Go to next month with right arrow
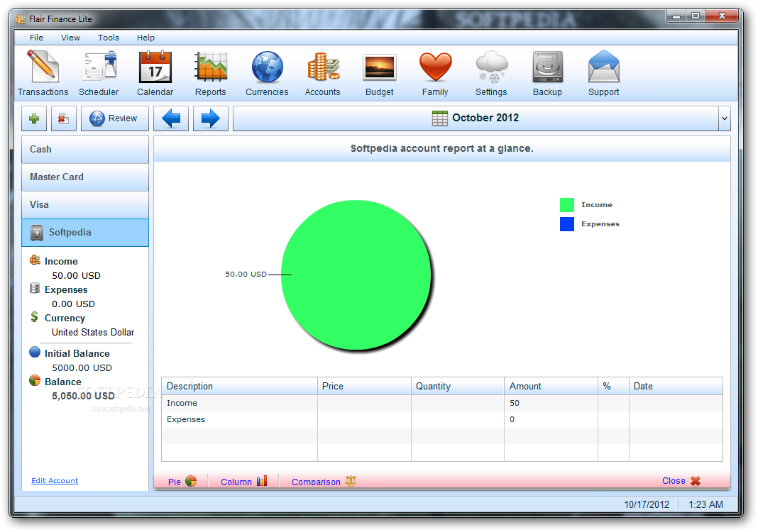Screen dimensions: 758x532 coord(211,118)
